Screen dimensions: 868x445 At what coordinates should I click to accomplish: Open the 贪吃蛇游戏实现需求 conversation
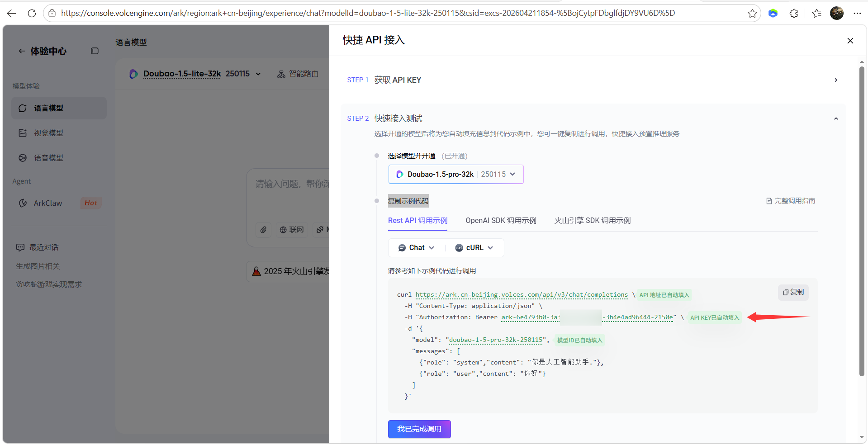tap(49, 284)
